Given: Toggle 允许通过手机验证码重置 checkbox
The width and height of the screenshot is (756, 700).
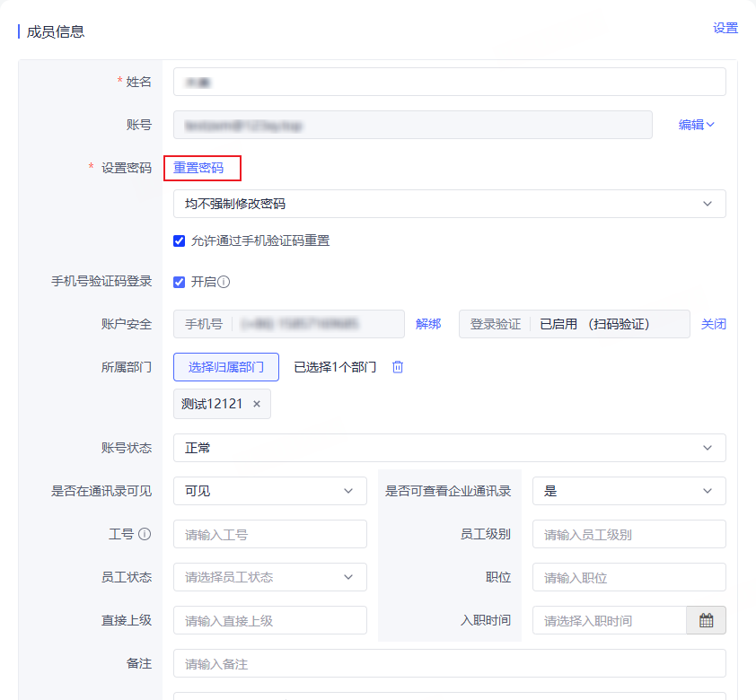Looking at the screenshot, I should 179,241.
